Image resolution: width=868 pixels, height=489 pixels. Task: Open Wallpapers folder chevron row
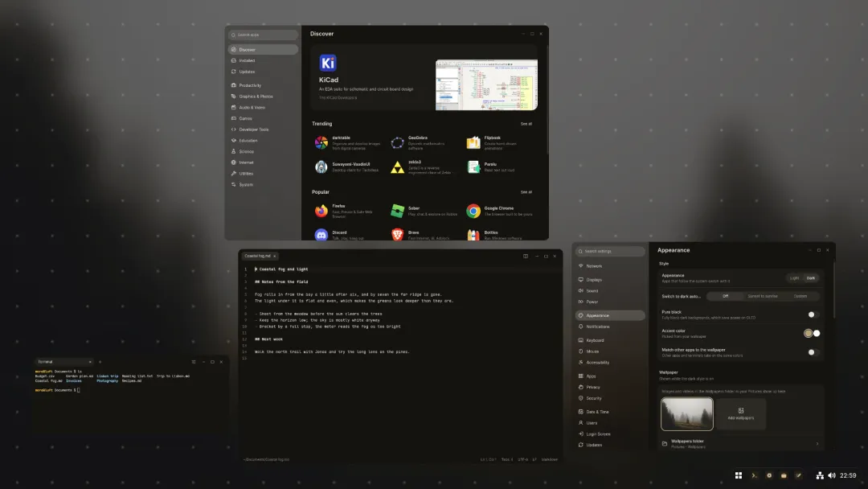742,444
